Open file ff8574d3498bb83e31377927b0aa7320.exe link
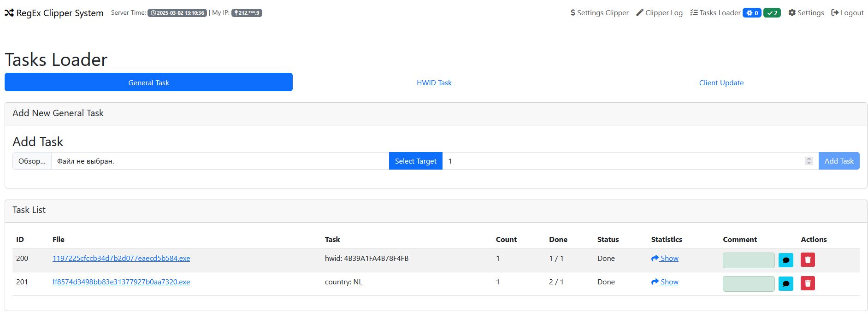The width and height of the screenshot is (868, 318). point(121,282)
